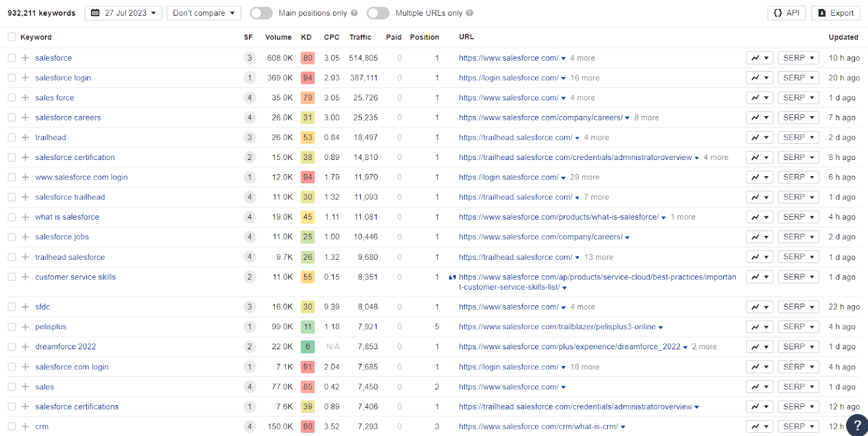868x436 pixels.
Task: Open position history chart for 'trailhead salesforce'
Action: click(759, 257)
